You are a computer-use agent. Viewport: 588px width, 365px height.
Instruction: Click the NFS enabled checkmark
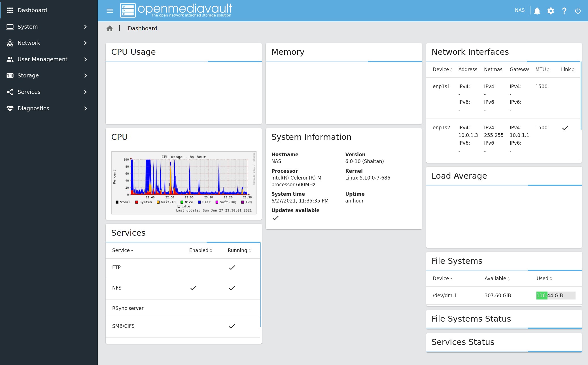pyautogui.click(x=193, y=288)
